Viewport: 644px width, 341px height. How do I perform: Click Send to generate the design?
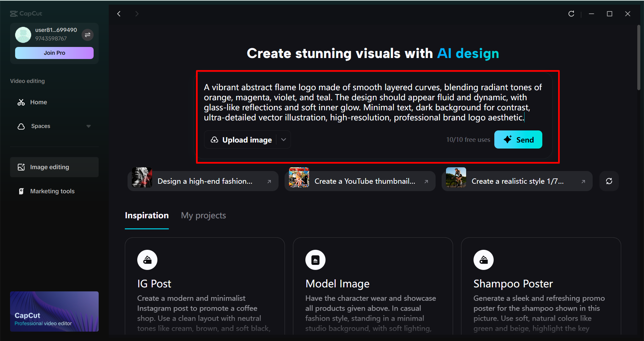[x=518, y=139]
